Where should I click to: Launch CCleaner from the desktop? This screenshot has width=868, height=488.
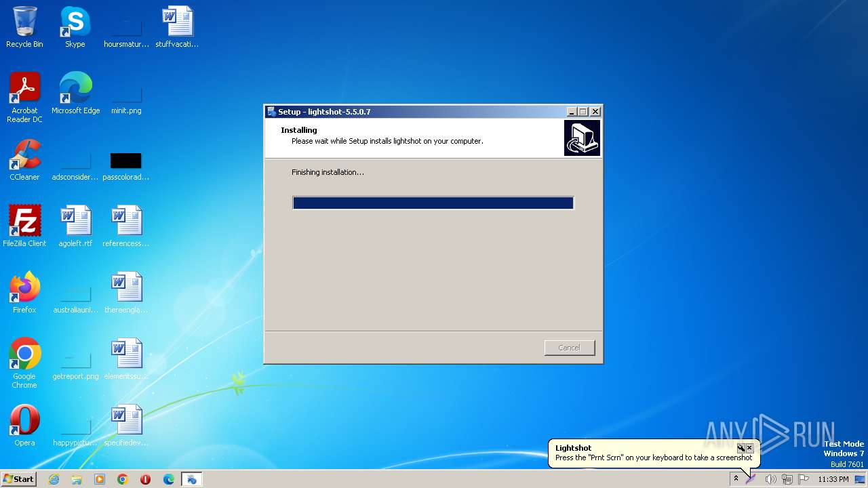click(x=24, y=160)
